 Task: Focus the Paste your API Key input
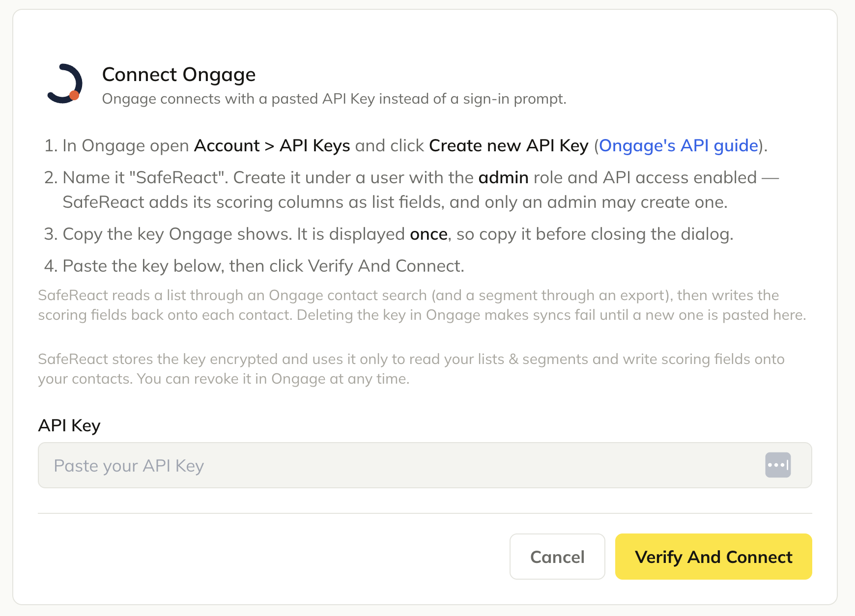coord(425,465)
